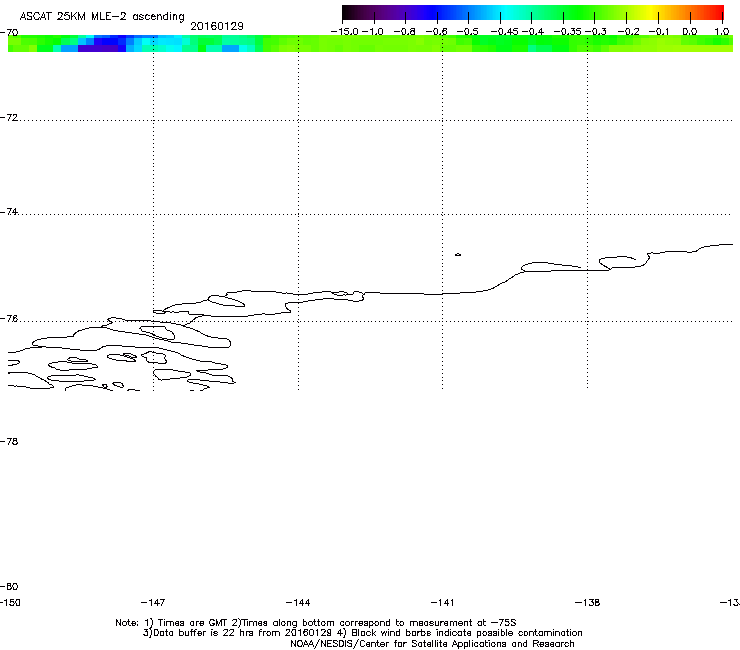The width and height of the screenshot is (740, 650).
Task: Pick the black end of the color scale
Action: point(348,12)
